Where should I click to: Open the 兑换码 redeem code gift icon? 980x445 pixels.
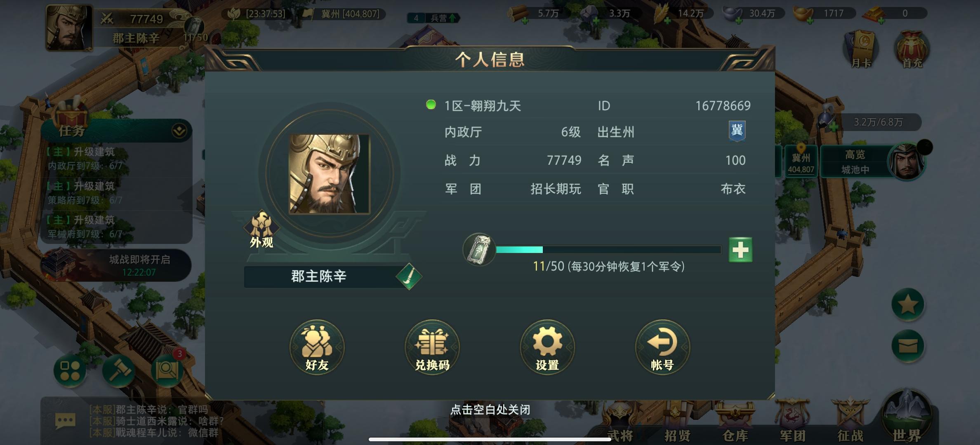(432, 347)
